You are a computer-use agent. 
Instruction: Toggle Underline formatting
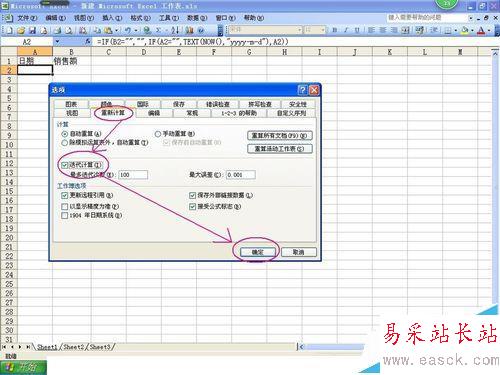pos(357,30)
